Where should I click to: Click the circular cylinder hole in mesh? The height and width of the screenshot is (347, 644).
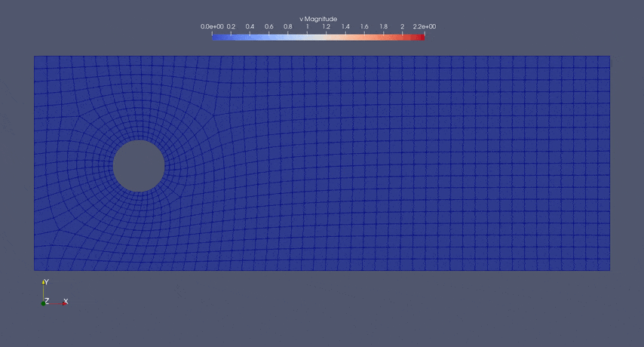[139, 166]
